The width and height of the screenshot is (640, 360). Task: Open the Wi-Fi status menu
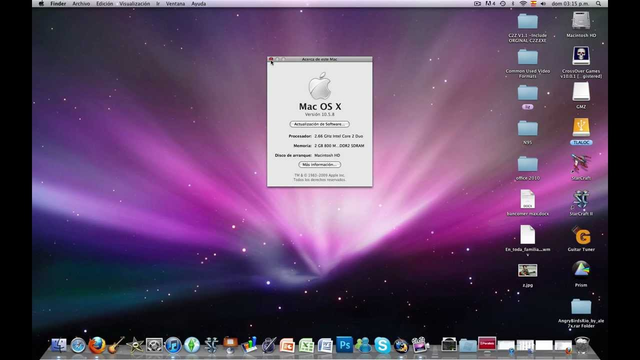(523, 4)
